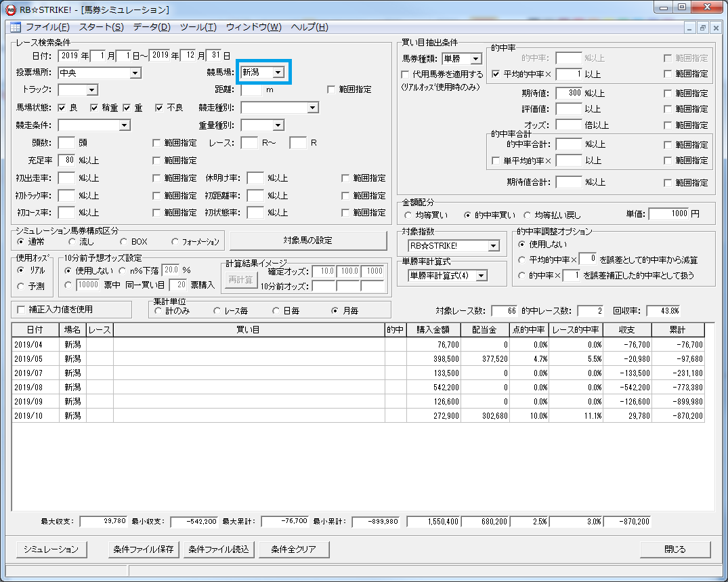Screen dimensions: 728x582
Task: Restore the inner MDI child window
Action: (702, 28)
